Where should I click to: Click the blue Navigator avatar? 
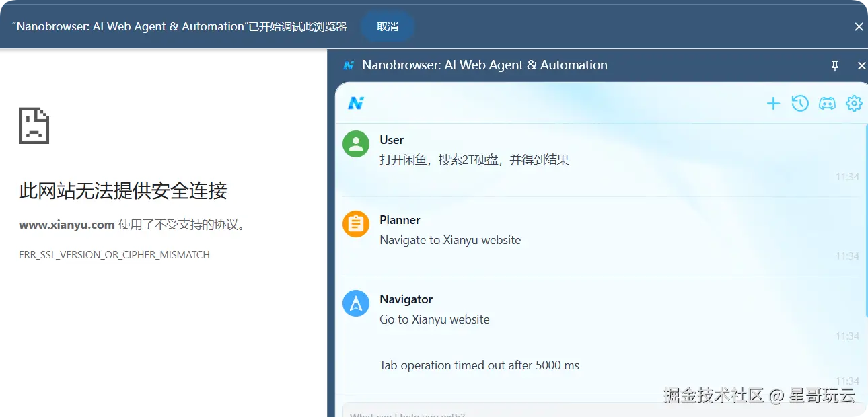tap(356, 303)
